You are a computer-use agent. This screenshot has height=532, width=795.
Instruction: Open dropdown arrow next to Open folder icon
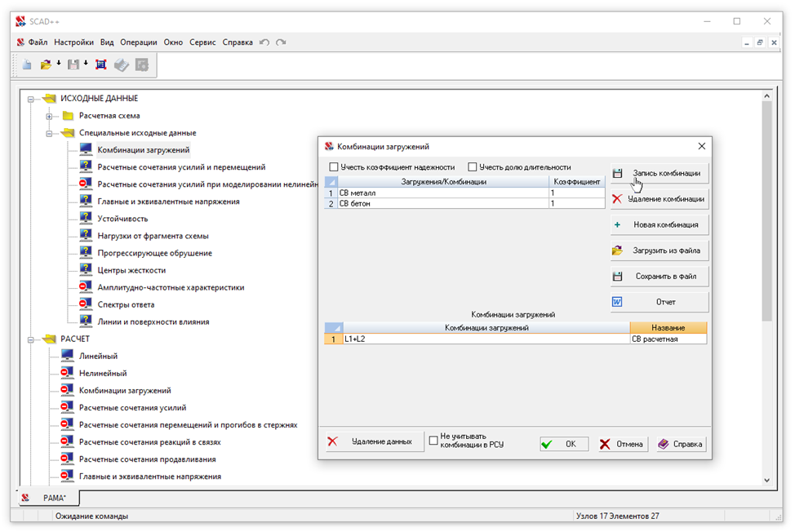tap(58, 64)
